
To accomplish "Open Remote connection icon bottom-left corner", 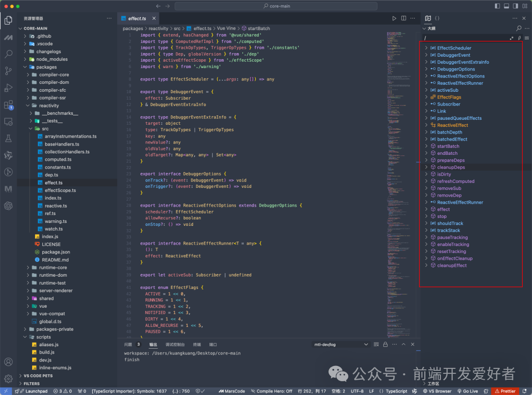I will 5,391.
